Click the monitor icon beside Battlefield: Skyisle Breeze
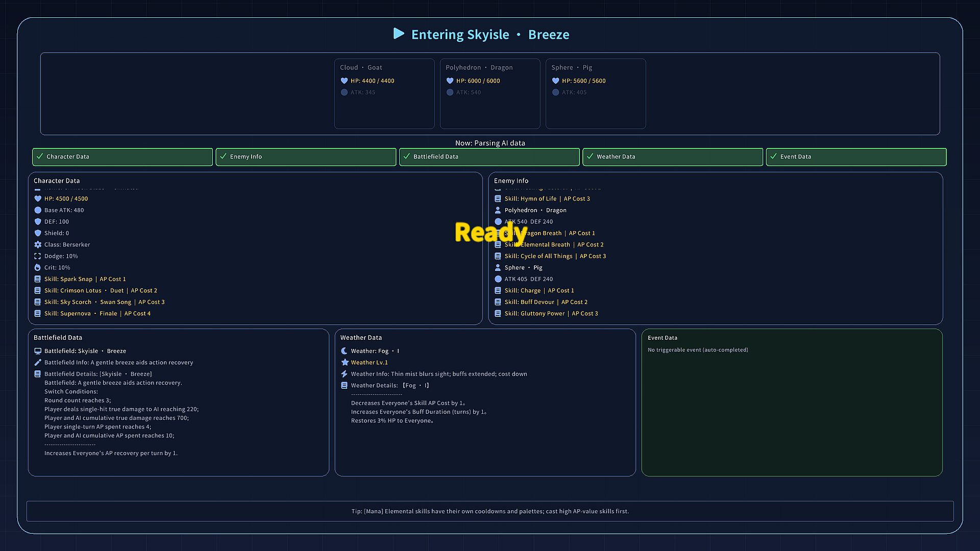The image size is (980, 551). [x=38, y=351]
